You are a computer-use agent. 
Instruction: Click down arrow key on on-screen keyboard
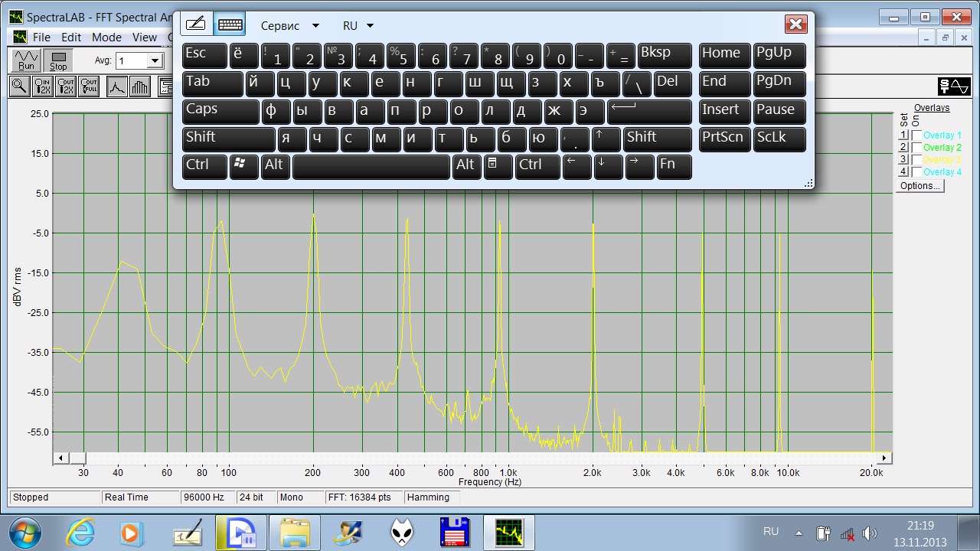click(608, 166)
